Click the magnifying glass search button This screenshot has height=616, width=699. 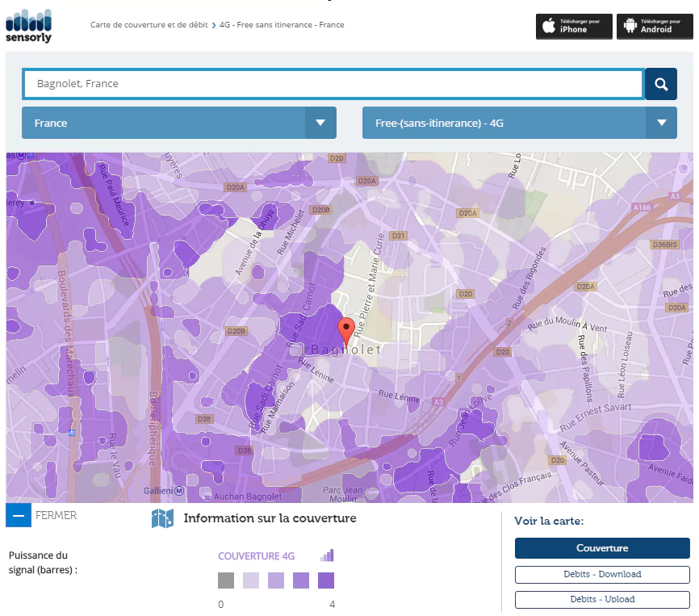click(660, 84)
